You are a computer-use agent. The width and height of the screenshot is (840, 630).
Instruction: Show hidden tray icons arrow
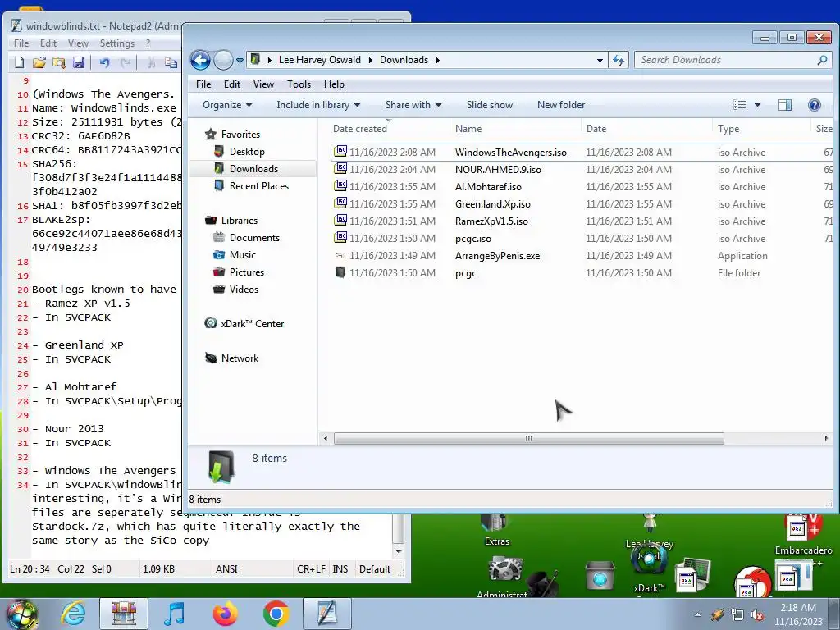coord(697,615)
